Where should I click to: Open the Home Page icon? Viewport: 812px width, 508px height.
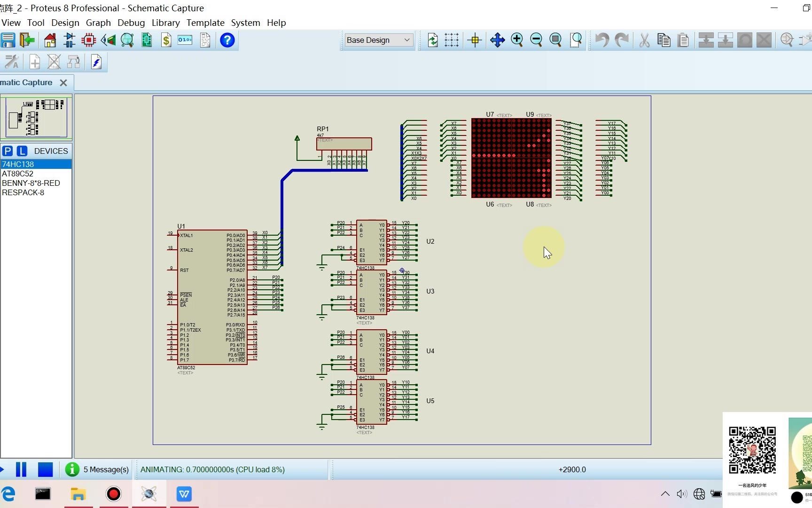50,40
